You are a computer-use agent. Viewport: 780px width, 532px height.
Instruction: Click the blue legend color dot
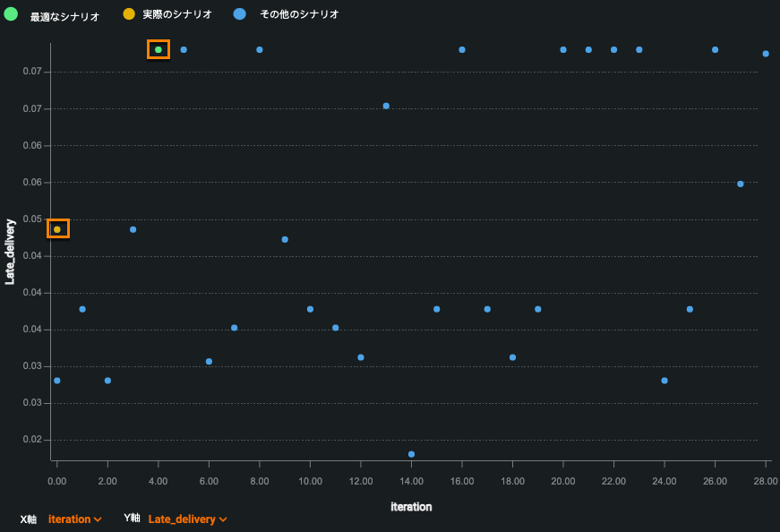239,14
